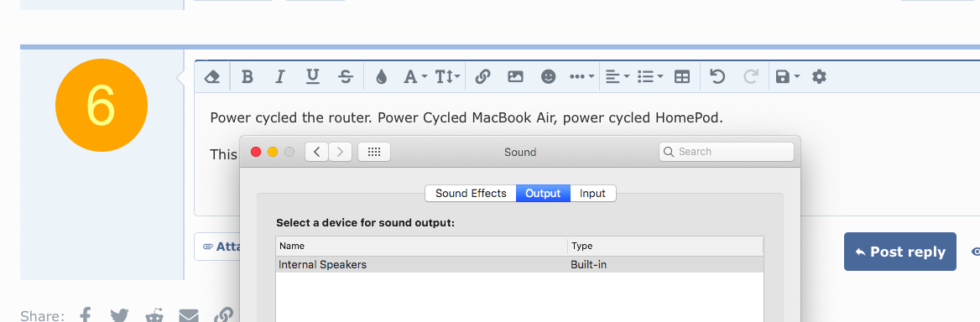Image resolution: width=980 pixels, height=322 pixels.
Task: Open the list type dropdown
Action: [x=650, y=77]
